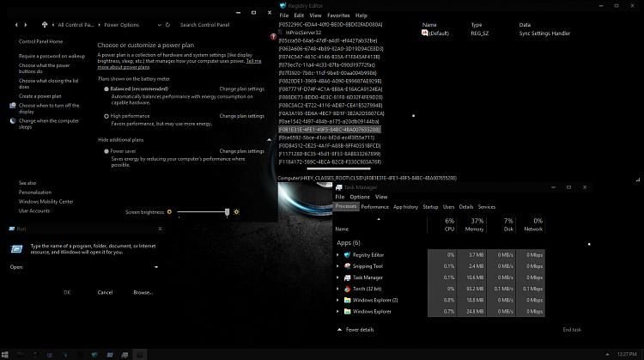This screenshot has height=360, width=644.
Task: Click the bright brightness sun icon
Action: [236, 212]
